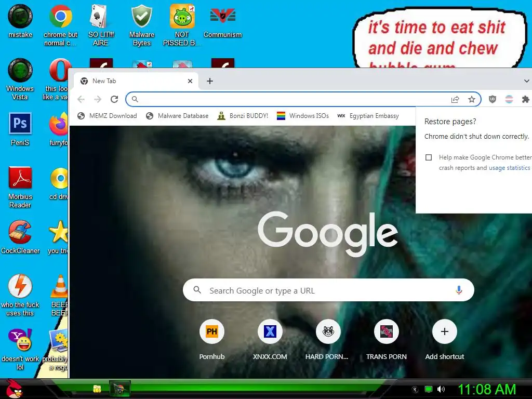
Task: Open the striped flag extension icon
Action: tap(509, 99)
